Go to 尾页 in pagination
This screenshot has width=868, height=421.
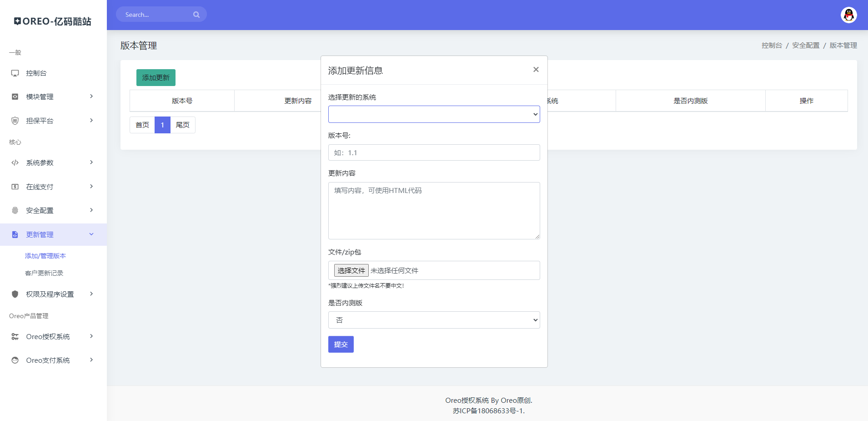click(x=182, y=125)
